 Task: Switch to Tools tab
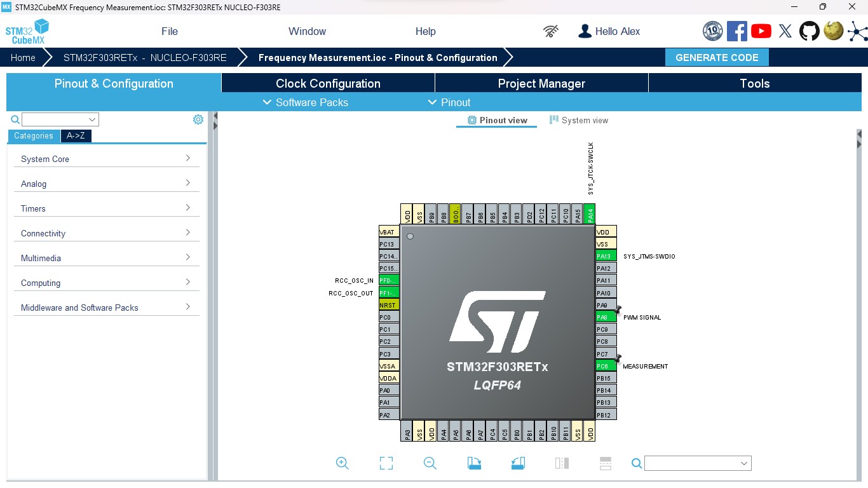(x=755, y=83)
